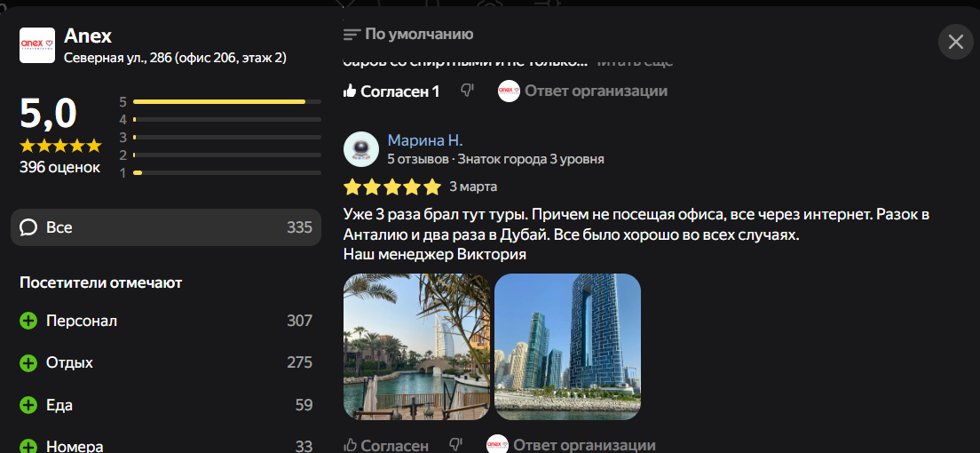Click the green plus icon next to Отдых
The image size is (980, 453).
[28, 363]
